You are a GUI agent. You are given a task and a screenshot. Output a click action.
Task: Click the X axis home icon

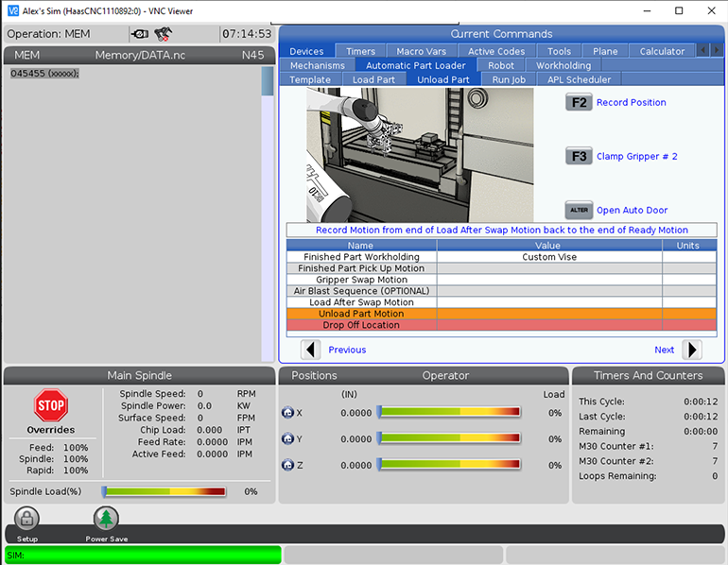(x=288, y=413)
